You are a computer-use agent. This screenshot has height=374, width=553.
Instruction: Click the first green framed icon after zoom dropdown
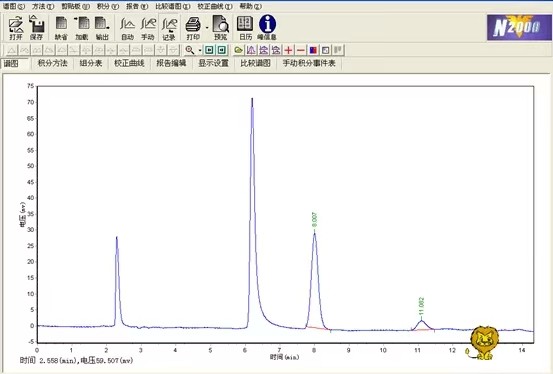coord(209,50)
